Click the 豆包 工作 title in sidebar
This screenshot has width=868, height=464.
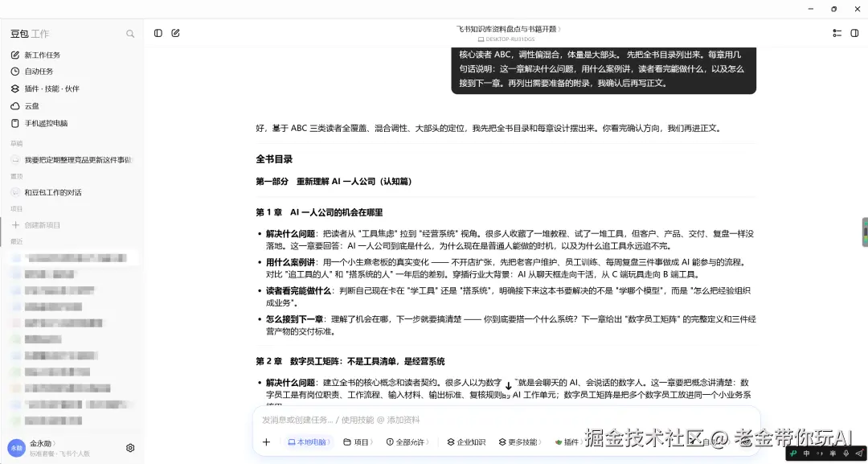30,34
